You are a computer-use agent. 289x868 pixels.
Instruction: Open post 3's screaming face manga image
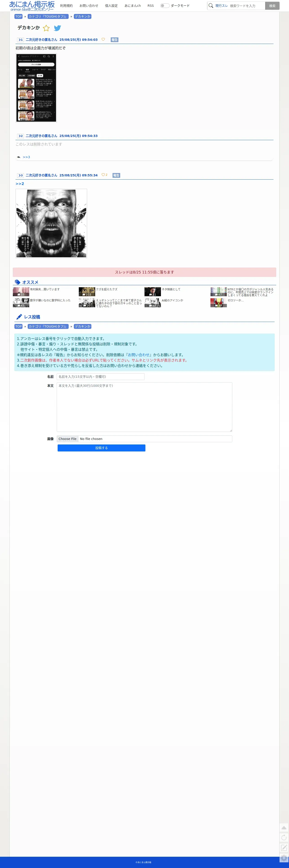(x=51, y=223)
